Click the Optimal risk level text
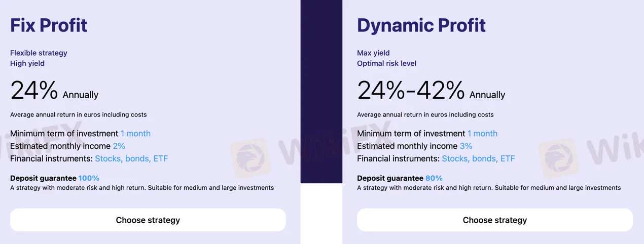 click(x=386, y=63)
